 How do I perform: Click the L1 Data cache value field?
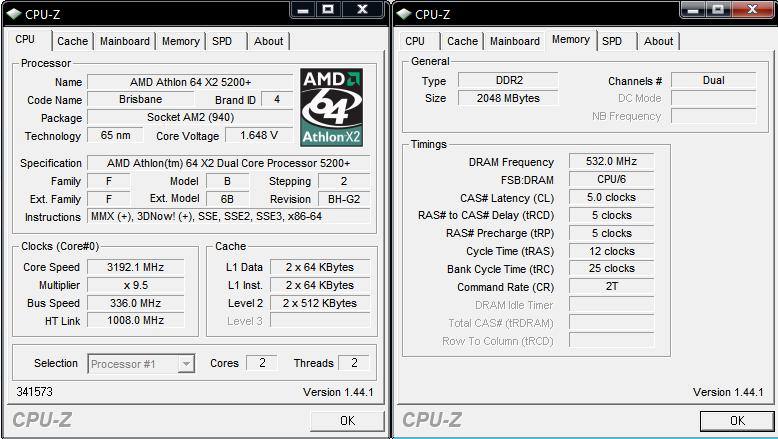click(320, 267)
